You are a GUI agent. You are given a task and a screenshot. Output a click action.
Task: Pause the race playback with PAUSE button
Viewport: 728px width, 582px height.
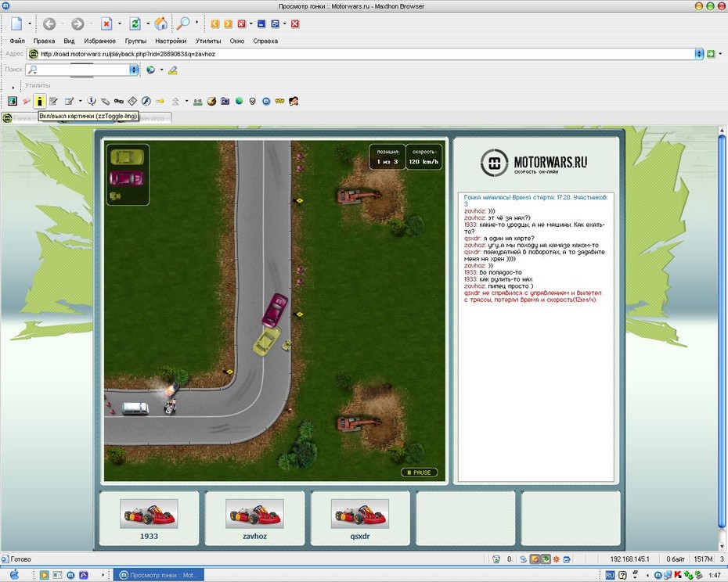(x=420, y=472)
